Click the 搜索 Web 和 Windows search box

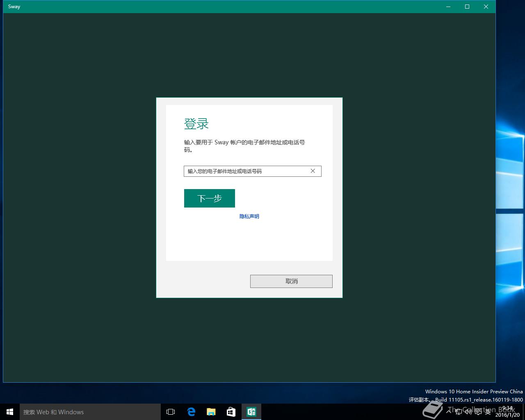[x=90, y=412]
